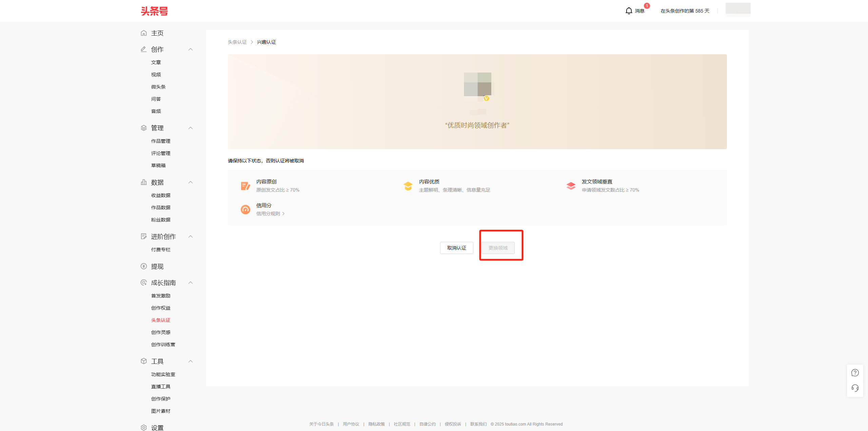Click the account avatar in the top bar
The width and height of the screenshot is (868, 431).
[738, 9]
